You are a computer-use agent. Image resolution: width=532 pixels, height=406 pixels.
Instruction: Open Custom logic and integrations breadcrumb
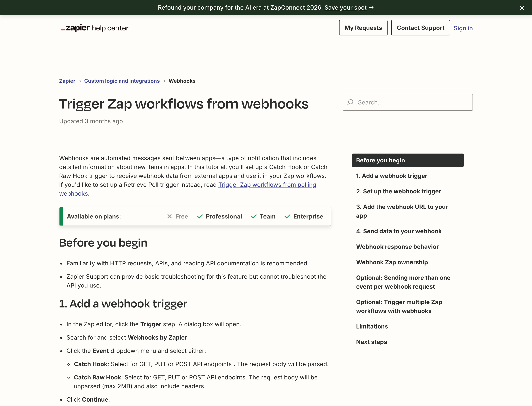[122, 81]
